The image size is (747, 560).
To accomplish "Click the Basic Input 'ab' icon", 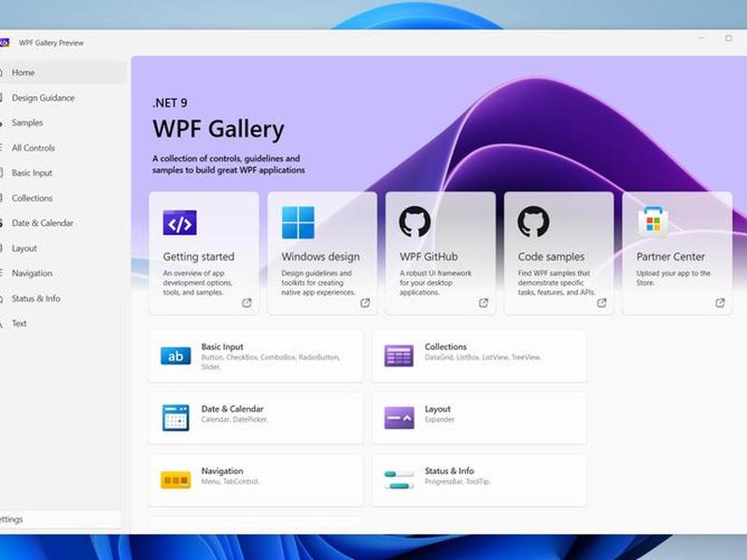I will coord(176,356).
